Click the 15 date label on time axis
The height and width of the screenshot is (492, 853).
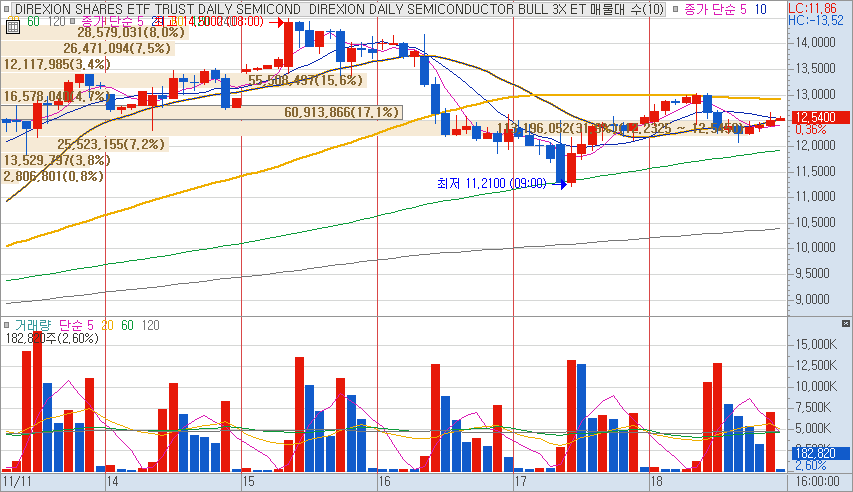click(x=249, y=482)
